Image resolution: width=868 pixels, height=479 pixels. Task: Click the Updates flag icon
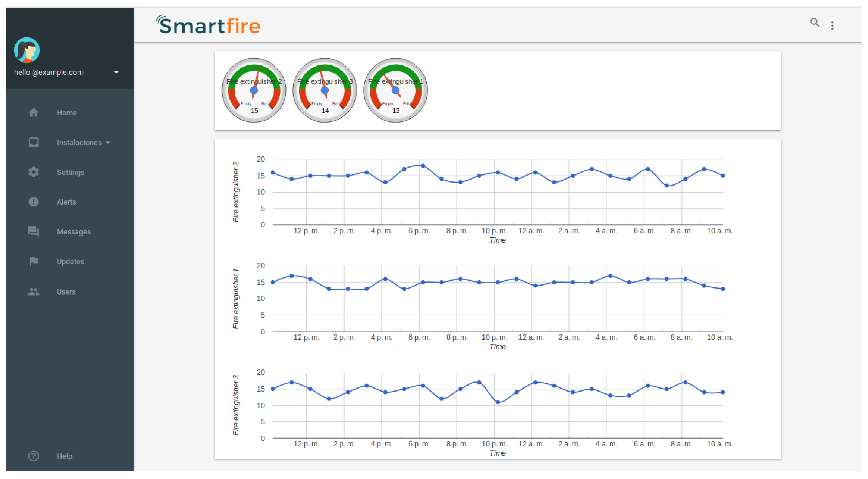coord(33,262)
